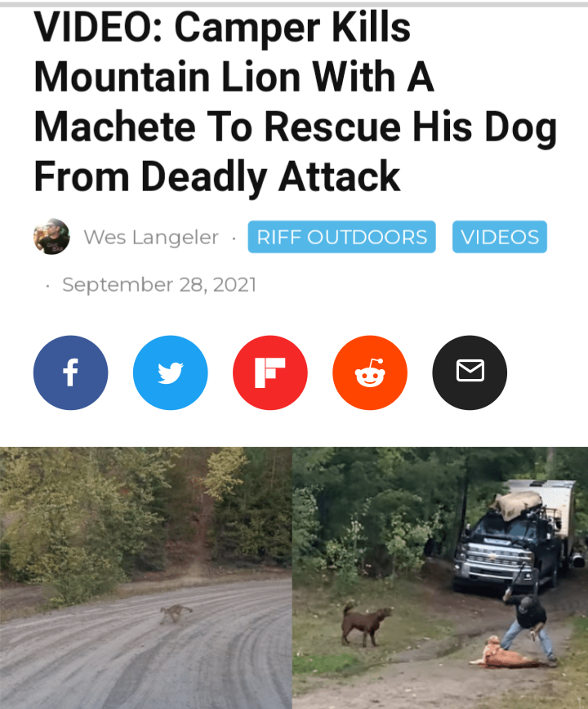Share the article on Facebook

pos(70,372)
